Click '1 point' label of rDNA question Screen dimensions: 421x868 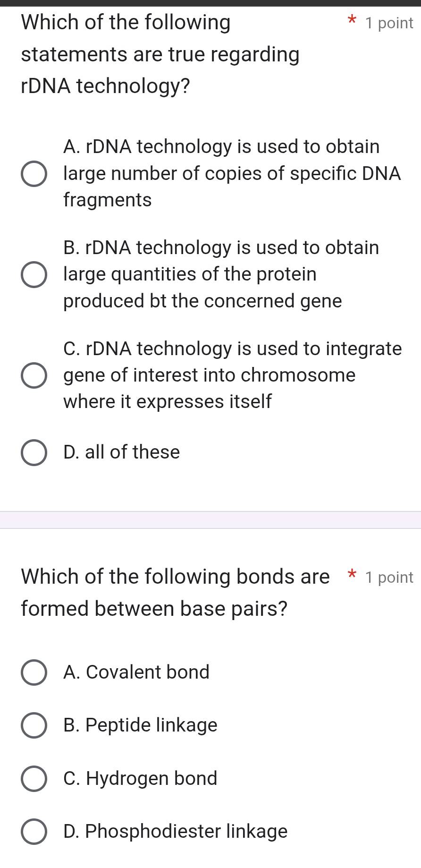pyautogui.click(x=389, y=23)
